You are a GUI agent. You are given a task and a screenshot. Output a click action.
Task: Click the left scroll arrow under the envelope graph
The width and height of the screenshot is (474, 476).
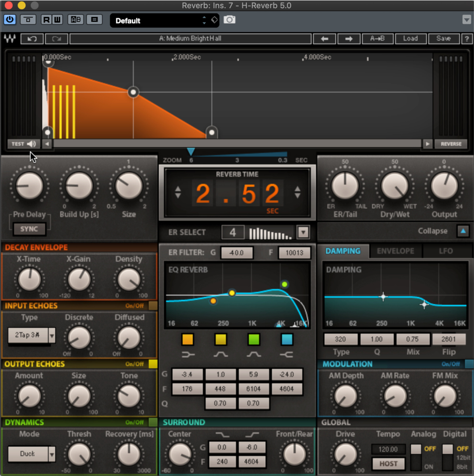point(47,144)
